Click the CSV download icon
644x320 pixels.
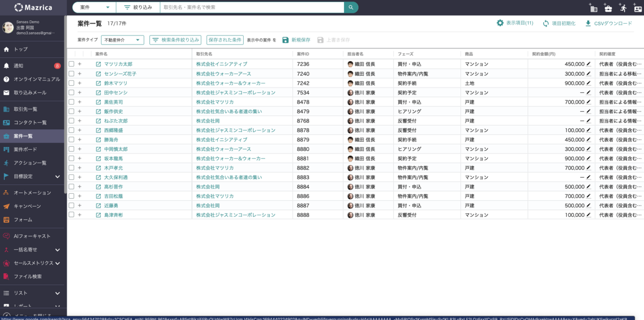[x=588, y=23]
